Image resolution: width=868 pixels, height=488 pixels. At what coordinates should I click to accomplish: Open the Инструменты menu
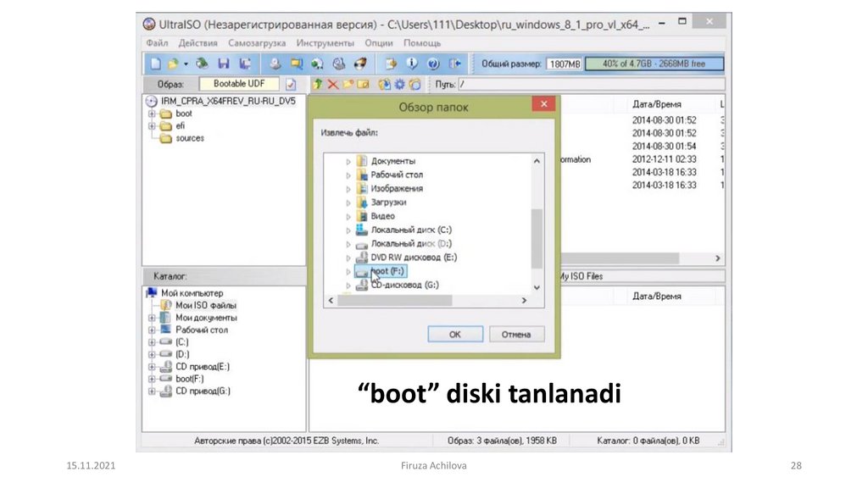coord(325,43)
